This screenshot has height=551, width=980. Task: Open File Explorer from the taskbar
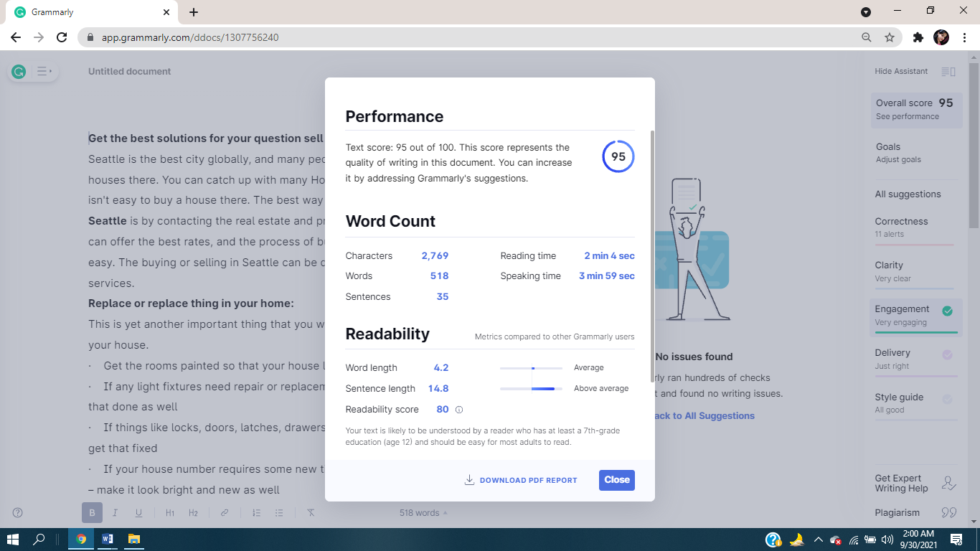[x=133, y=539]
